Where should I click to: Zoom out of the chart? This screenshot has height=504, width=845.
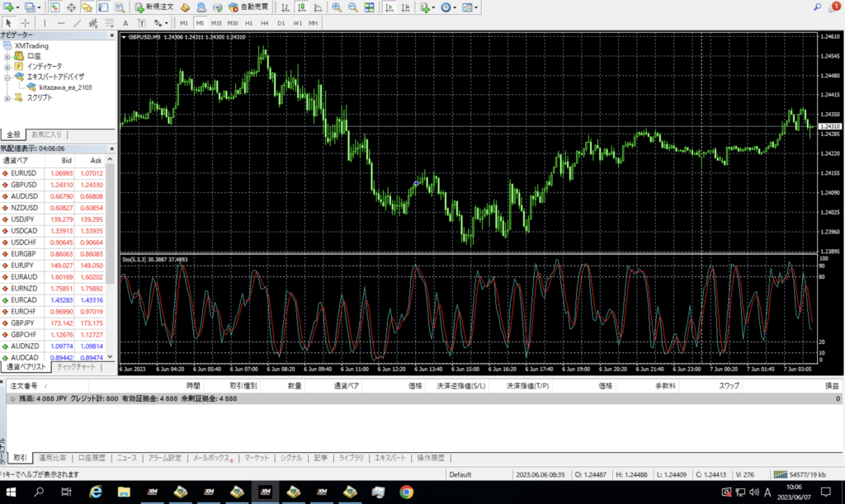coord(352,7)
